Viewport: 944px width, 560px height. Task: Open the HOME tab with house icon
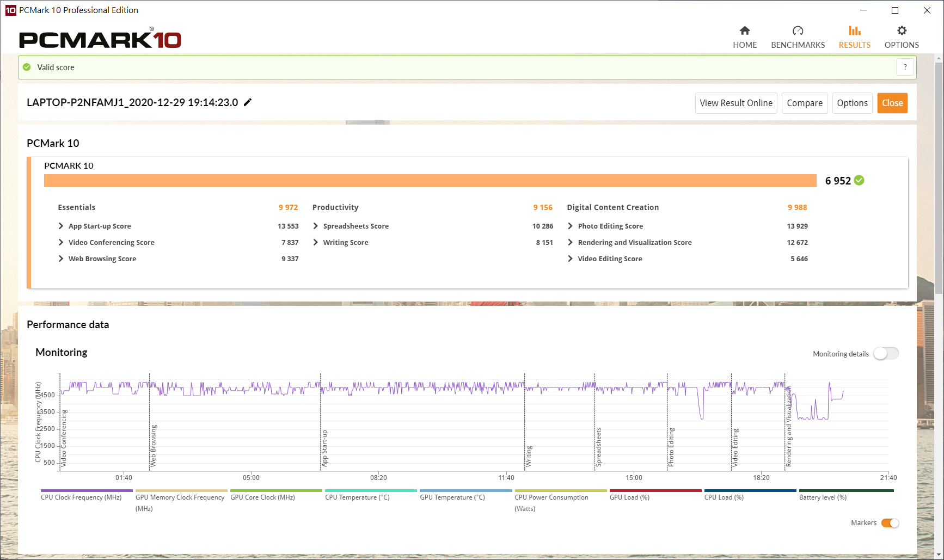click(x=745, y=38)
